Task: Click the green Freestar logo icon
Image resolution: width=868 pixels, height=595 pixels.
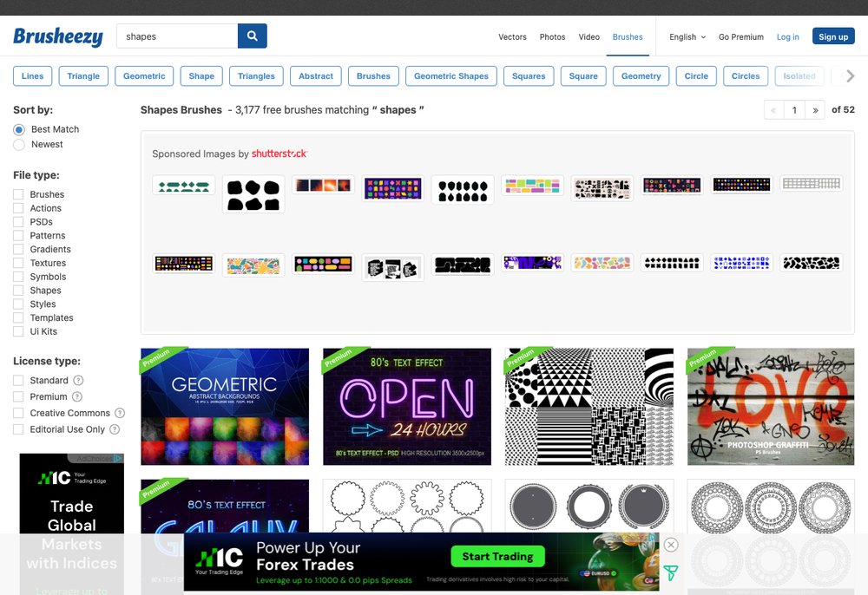Action: tap(671, 572)
